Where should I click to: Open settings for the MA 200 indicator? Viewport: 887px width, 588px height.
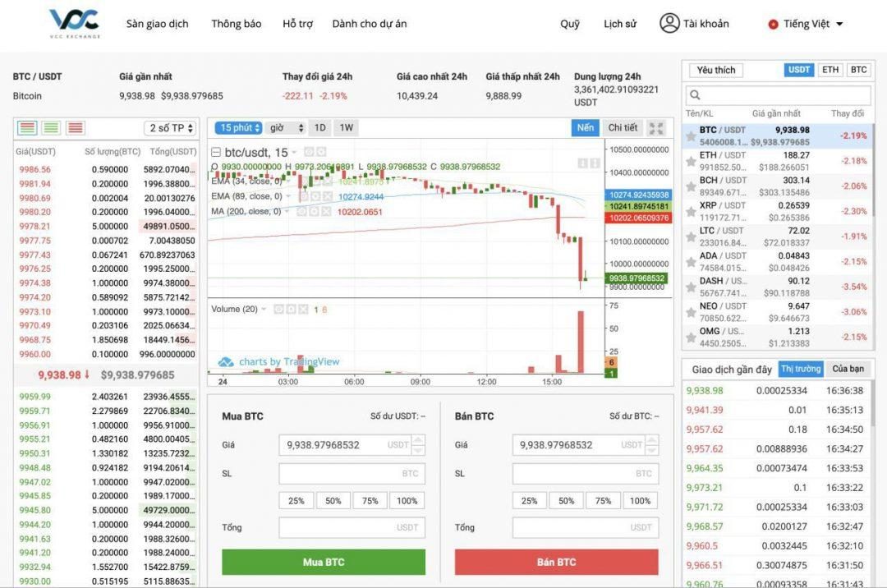[x=314, y=211]
